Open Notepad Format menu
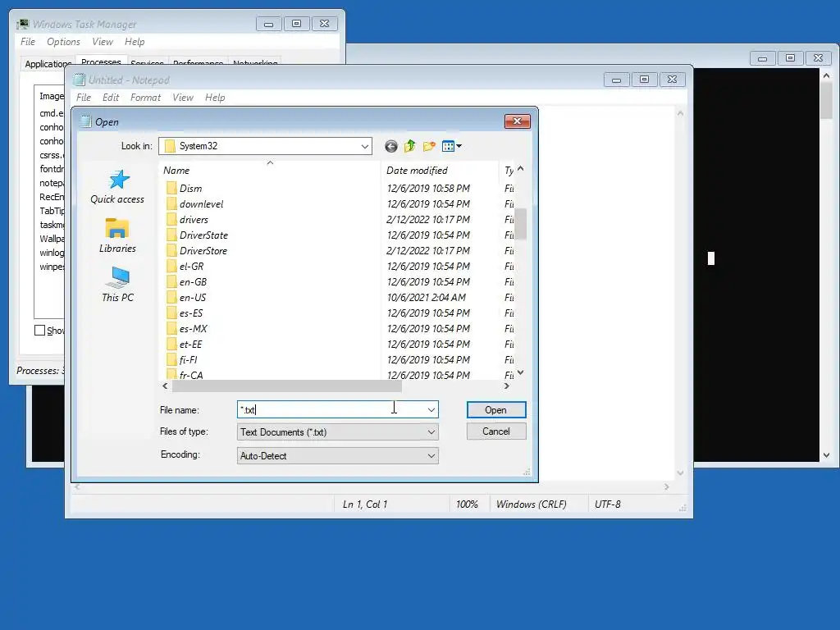 tap(145, 98)
